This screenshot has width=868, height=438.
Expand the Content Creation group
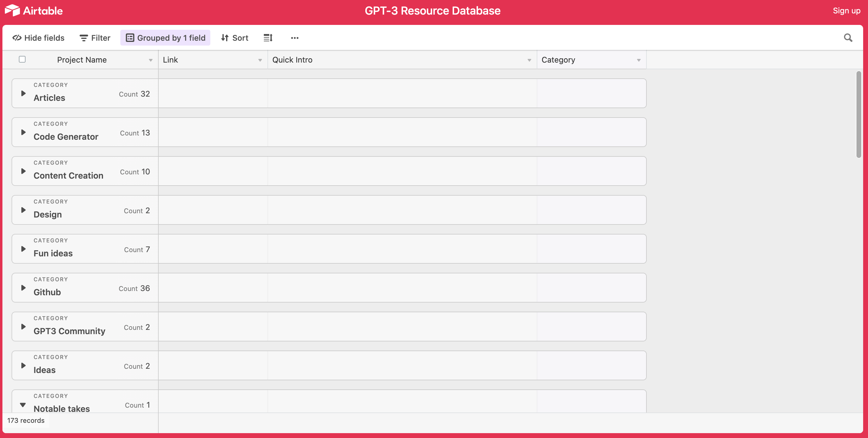(23, 171)
